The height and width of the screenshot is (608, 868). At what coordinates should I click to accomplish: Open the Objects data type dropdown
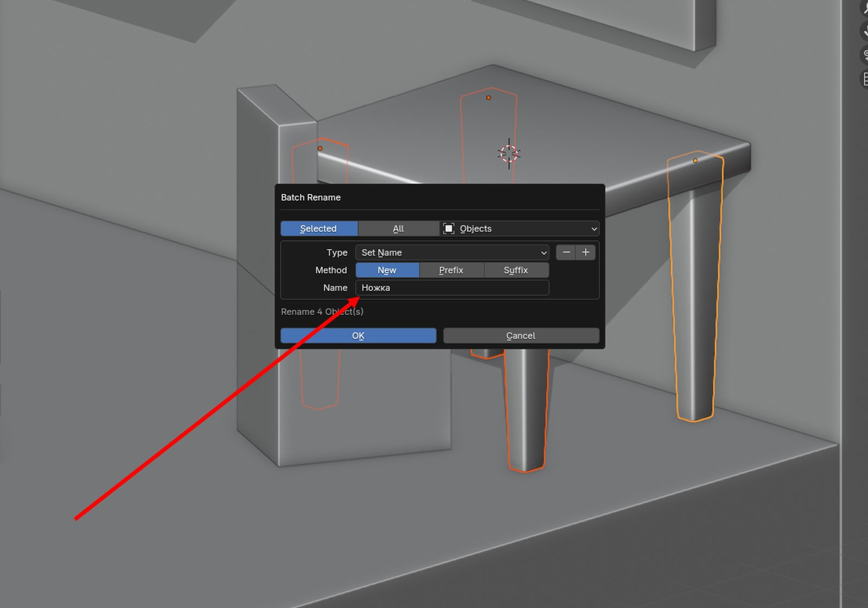(x=520, y=229)
